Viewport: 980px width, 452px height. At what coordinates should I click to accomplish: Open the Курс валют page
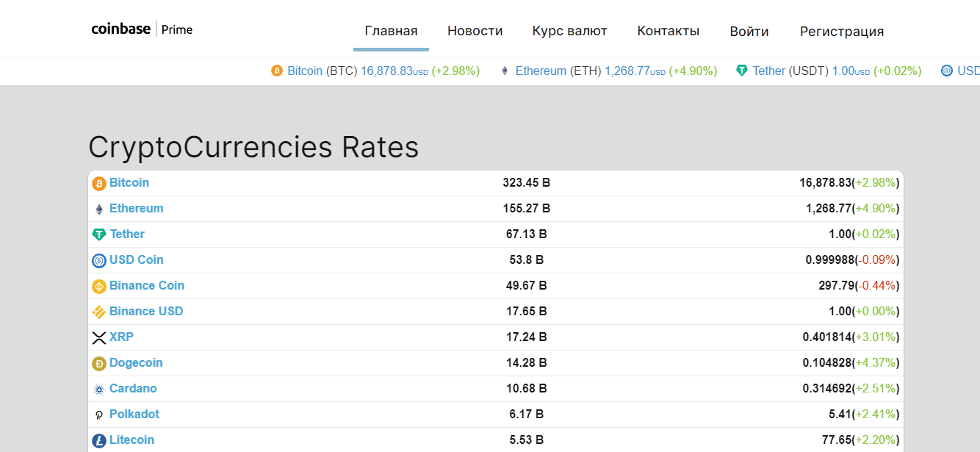(570, 31)
